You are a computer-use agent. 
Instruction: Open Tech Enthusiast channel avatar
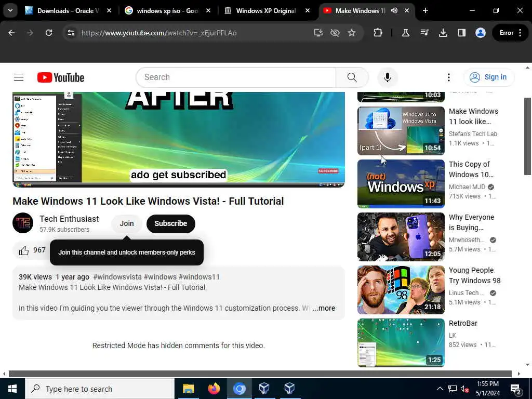click(x=23, y=223)
